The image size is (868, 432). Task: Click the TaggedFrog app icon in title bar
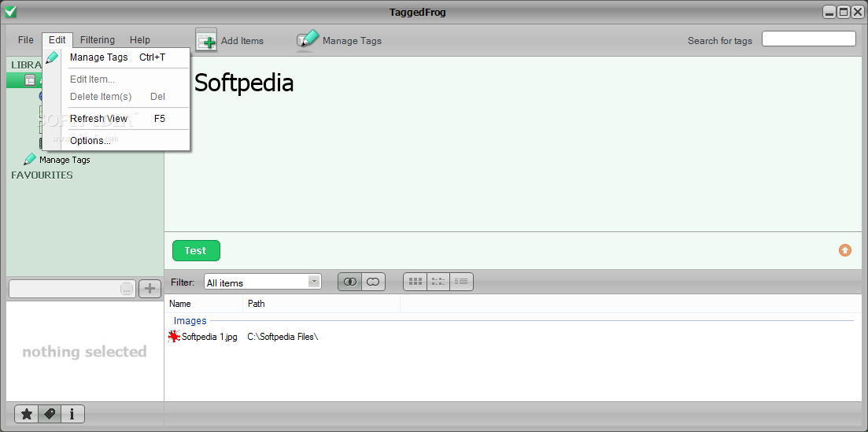click(x=10, y=11)
